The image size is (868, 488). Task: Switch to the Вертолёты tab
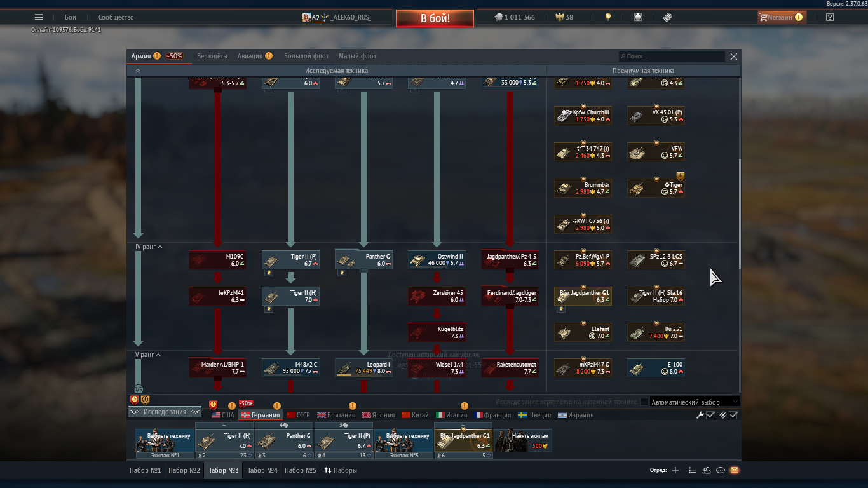(213, 56)
